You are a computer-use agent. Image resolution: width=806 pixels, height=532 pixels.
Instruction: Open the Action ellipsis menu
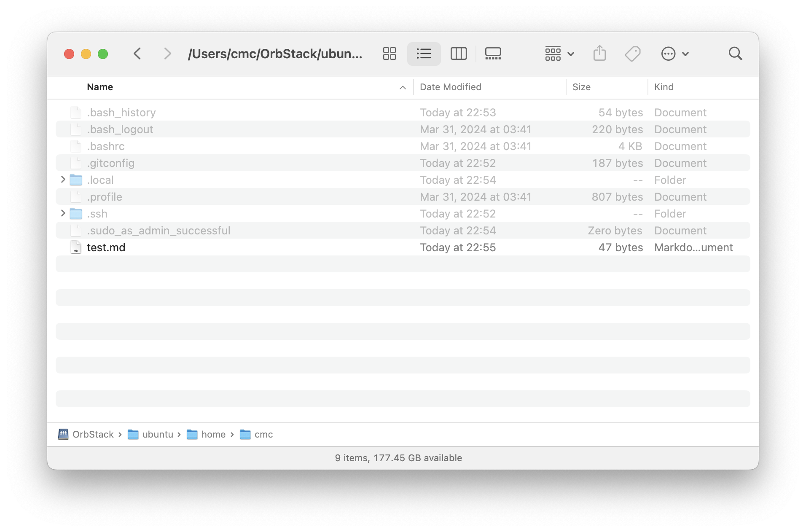[674, 54]
